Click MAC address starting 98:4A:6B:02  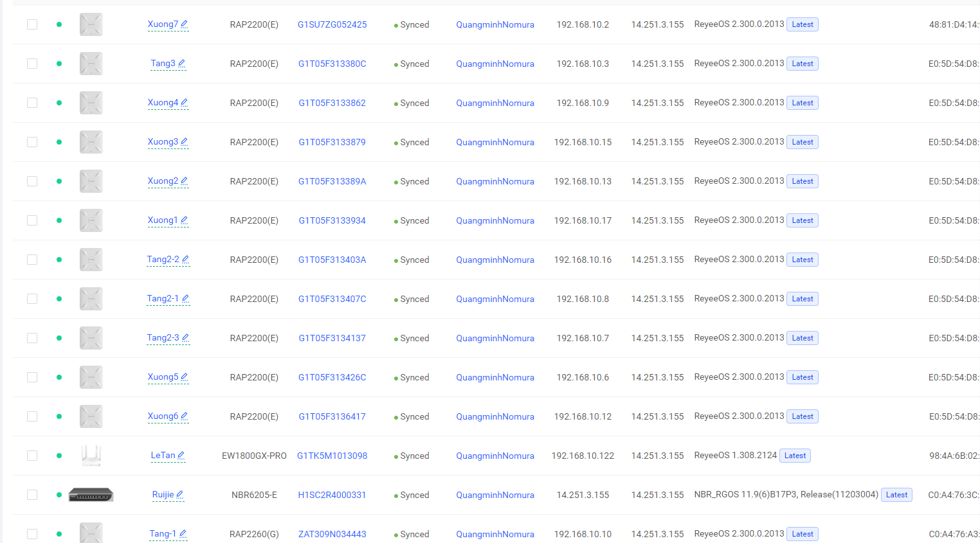click(x=954, y=456)
